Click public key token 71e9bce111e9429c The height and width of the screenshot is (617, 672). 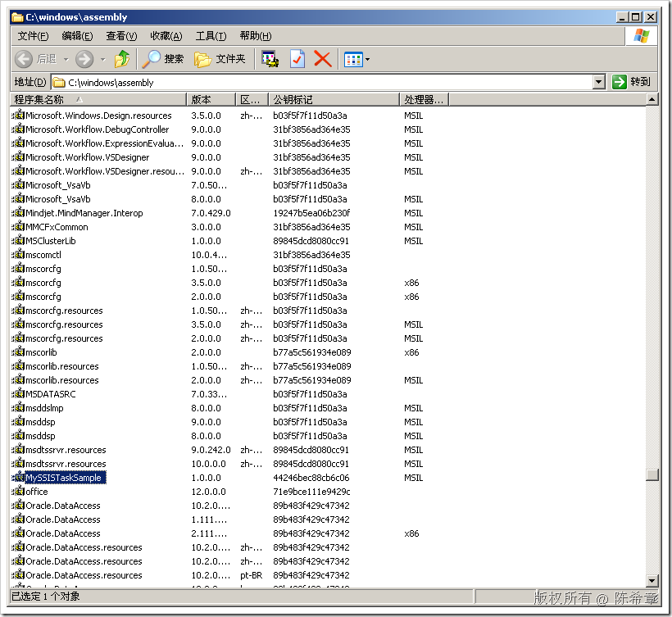coord(311,492)
